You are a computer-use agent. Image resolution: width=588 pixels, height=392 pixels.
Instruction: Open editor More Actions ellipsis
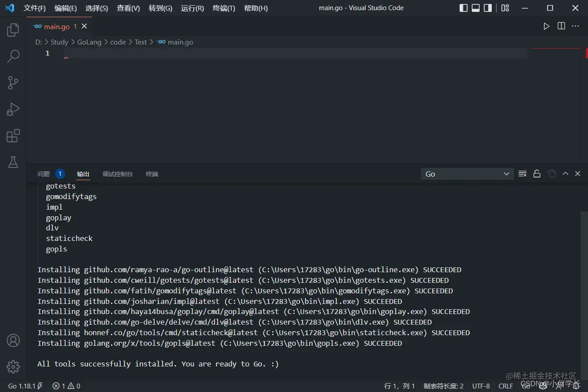[575, 26]
